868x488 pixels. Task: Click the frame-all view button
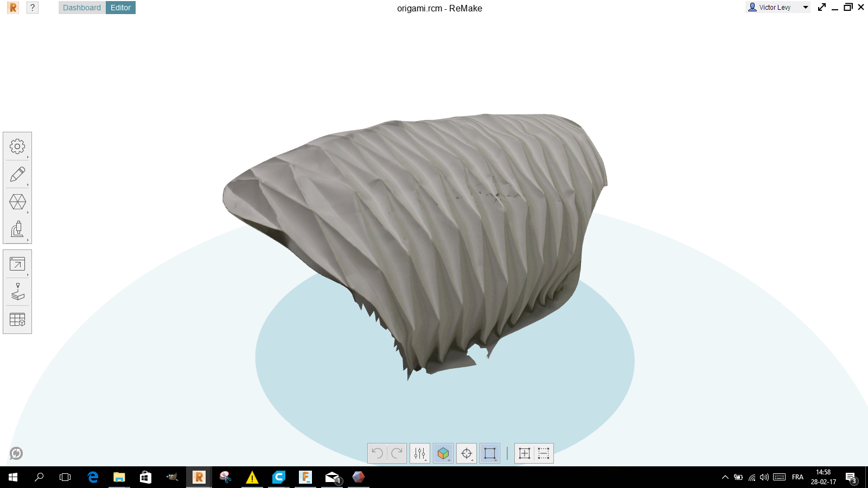[525, 453]
